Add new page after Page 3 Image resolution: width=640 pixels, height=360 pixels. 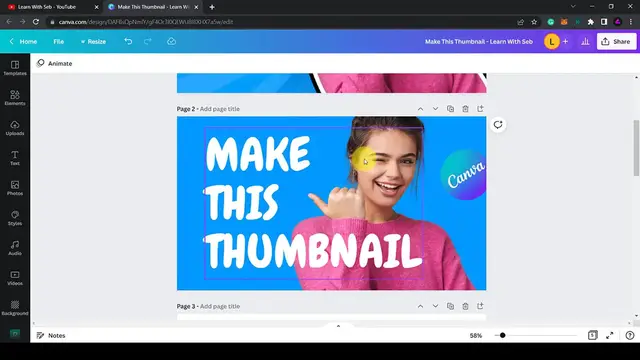[x=480, y=306]
